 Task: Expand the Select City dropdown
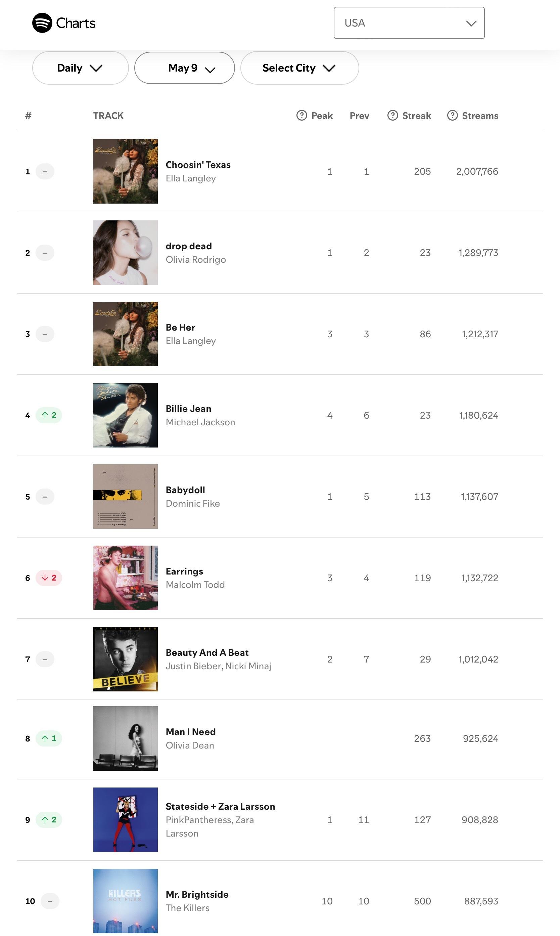[x=299, y=68]
